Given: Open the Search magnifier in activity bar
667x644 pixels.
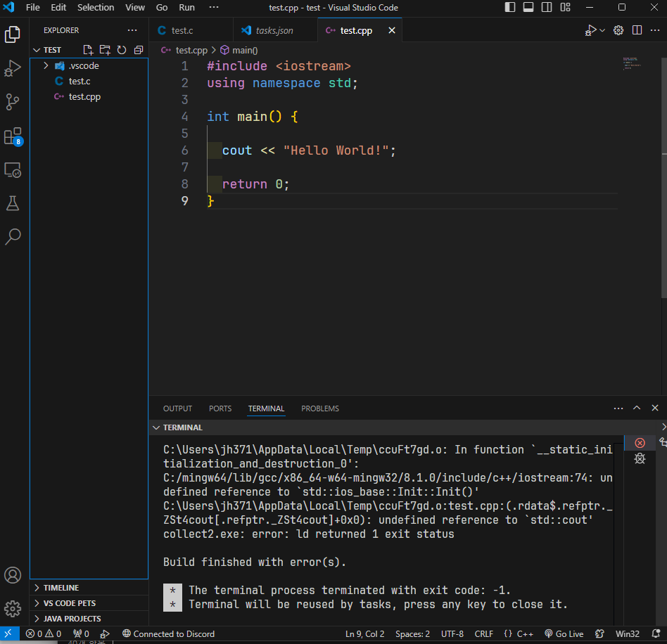Looking at the screenshot, I should pyautogui.click(x=13, y=237).
